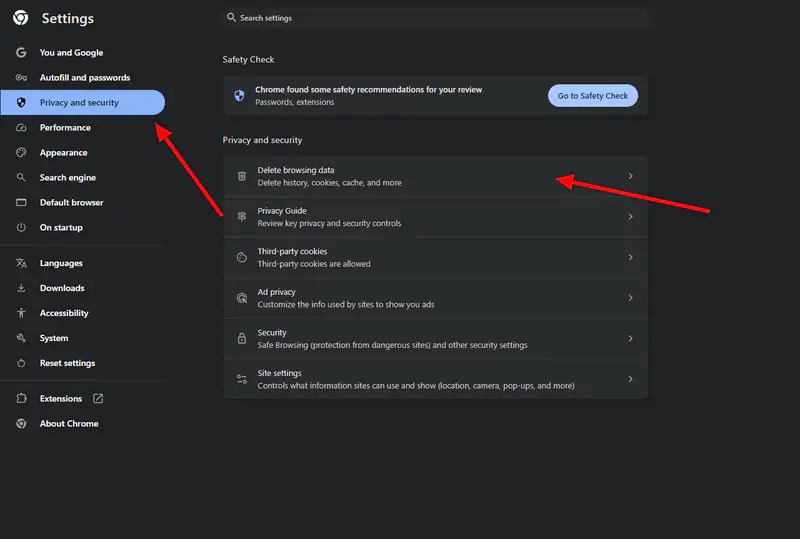The height and width of the screenshot is (539, 800).
Task: Click the Chrome logo beside Settings
Action: pyautogui.click(x=20, y=18)
